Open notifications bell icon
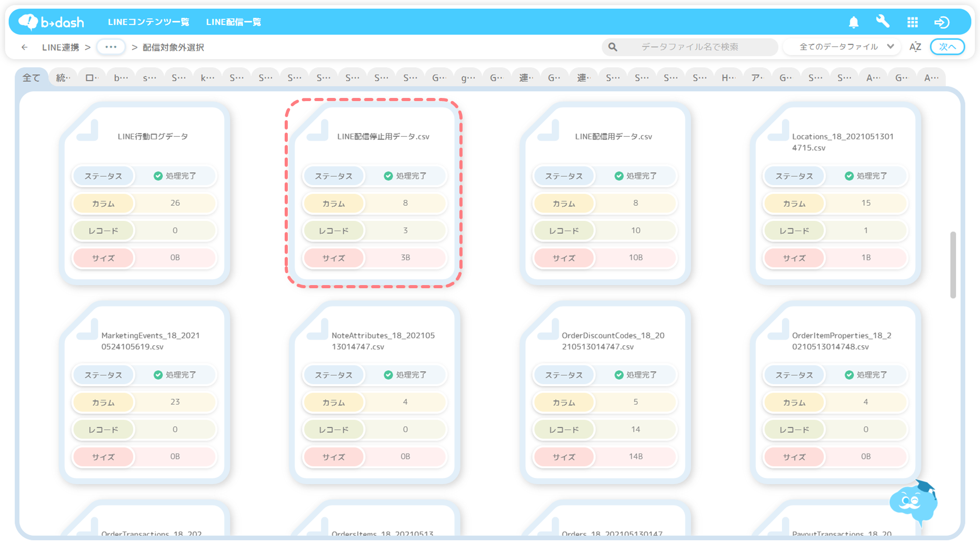 853,22
